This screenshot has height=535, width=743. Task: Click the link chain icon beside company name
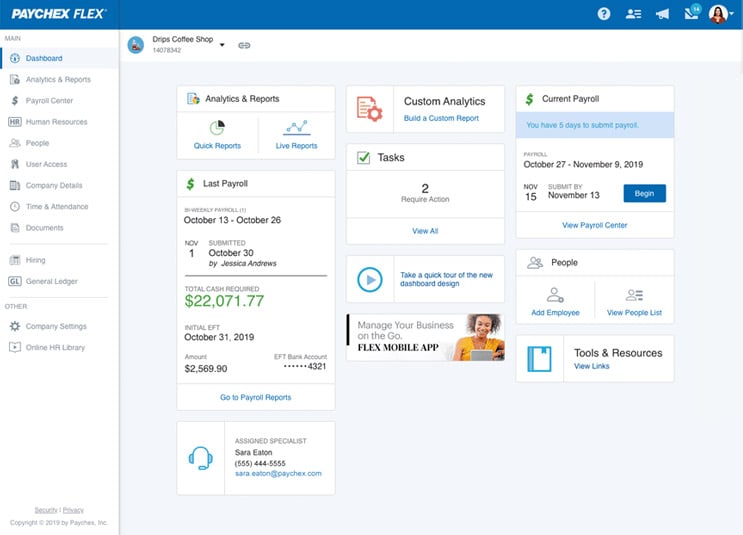tap(244, 45)
